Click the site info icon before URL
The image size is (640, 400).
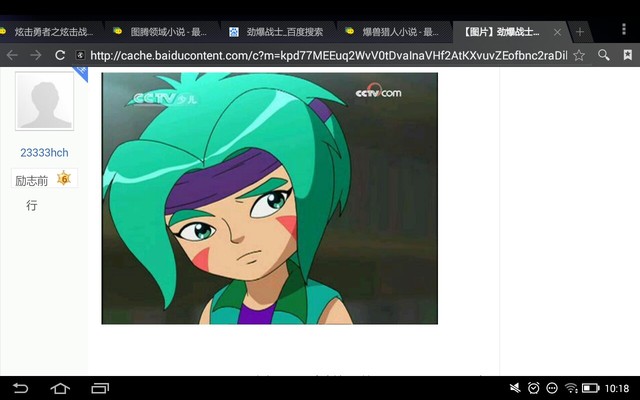pyautogui.click(x=80, y=55)
